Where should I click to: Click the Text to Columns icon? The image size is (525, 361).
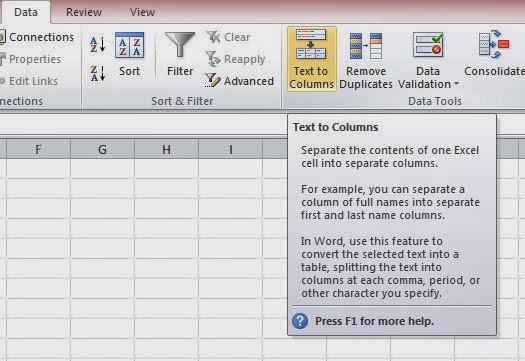[x=311, y=44]
